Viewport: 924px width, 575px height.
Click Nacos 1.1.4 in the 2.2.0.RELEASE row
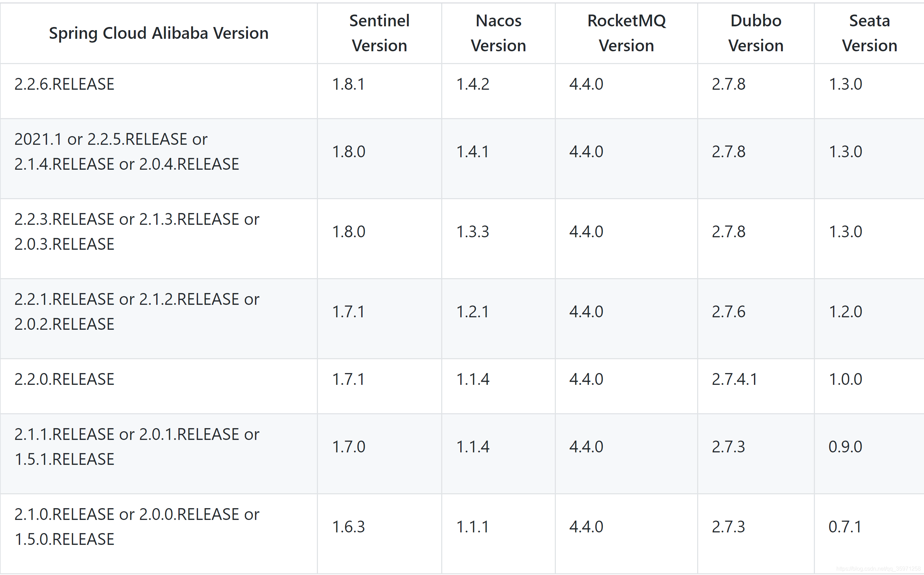tap(473, 379)
